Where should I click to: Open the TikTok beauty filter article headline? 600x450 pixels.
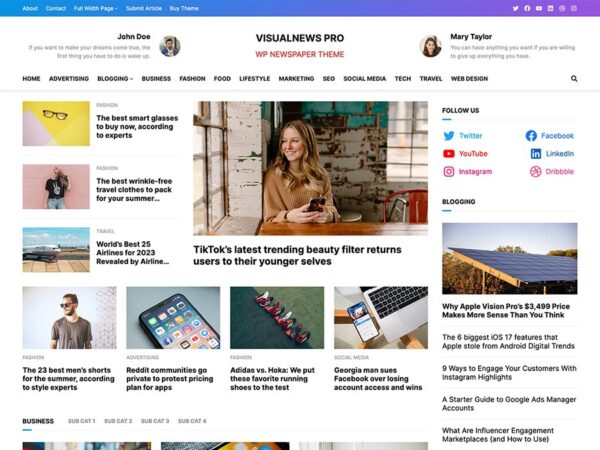point(297,255)
